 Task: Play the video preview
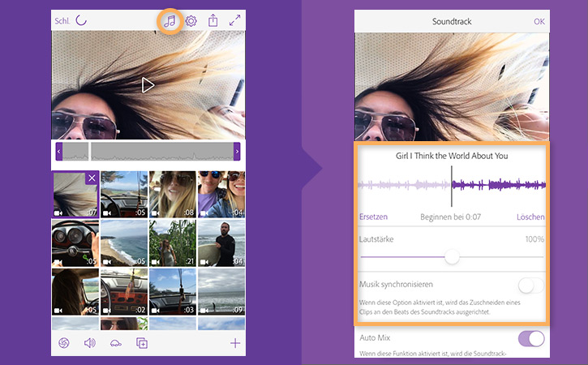(x=148, y=85)
